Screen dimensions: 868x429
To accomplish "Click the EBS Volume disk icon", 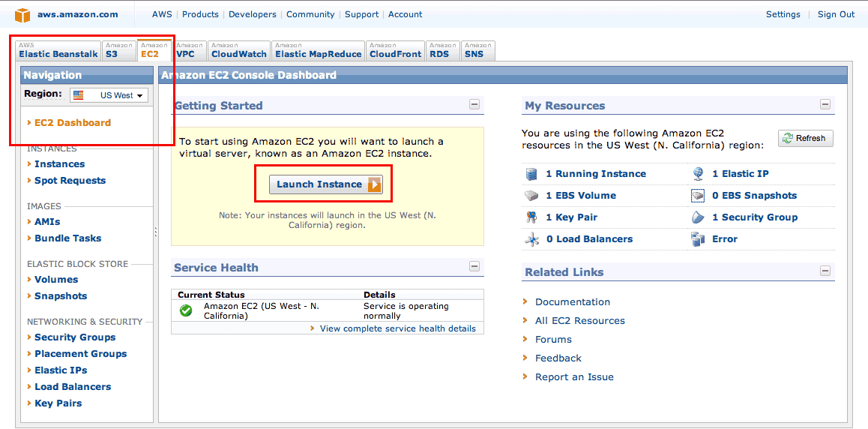I will 531,196.
